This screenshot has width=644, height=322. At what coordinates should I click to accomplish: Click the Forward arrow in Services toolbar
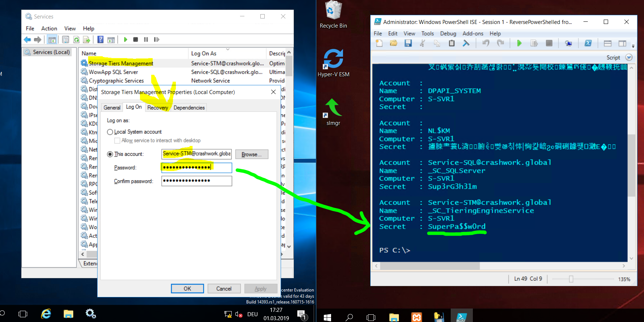point(37,40)
